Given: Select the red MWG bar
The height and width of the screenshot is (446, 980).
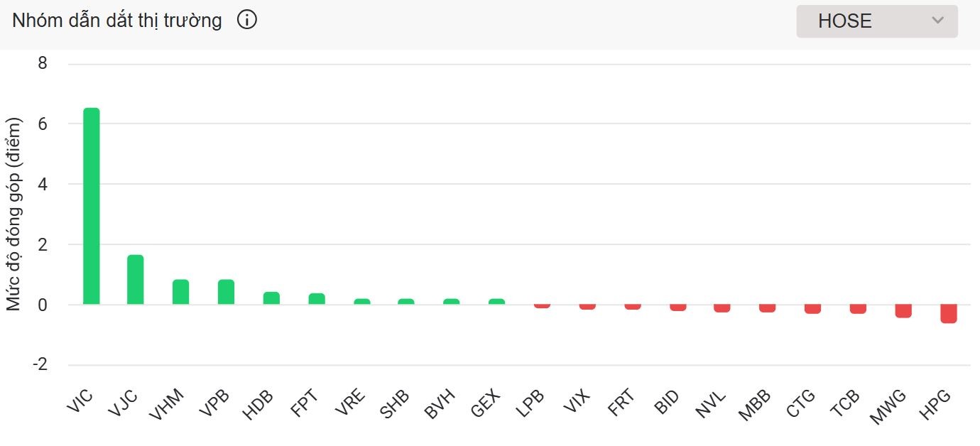Looking at the screenshot, I should 903,311.
